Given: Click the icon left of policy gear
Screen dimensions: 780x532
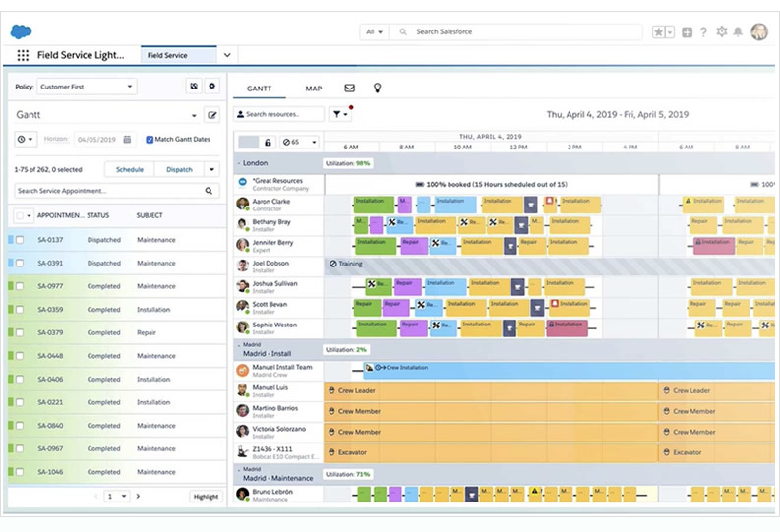Looking at the screenshot, I should (194, 86).
